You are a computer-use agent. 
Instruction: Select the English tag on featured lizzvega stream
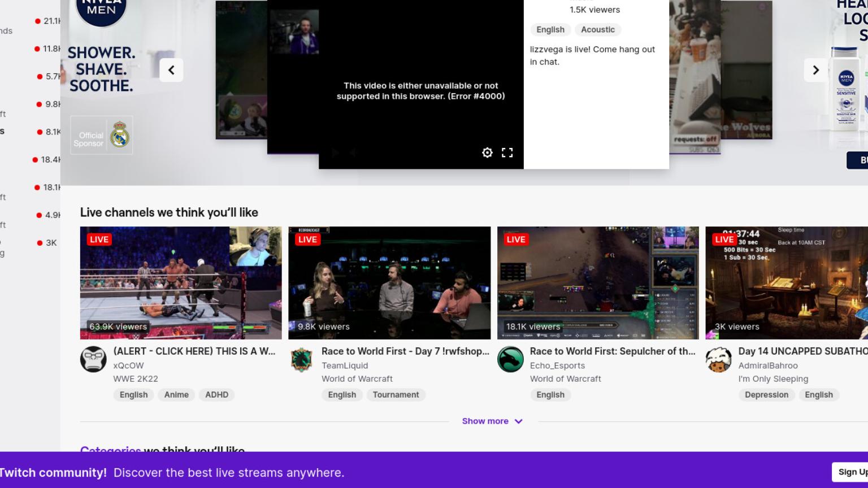coord(550,29)
